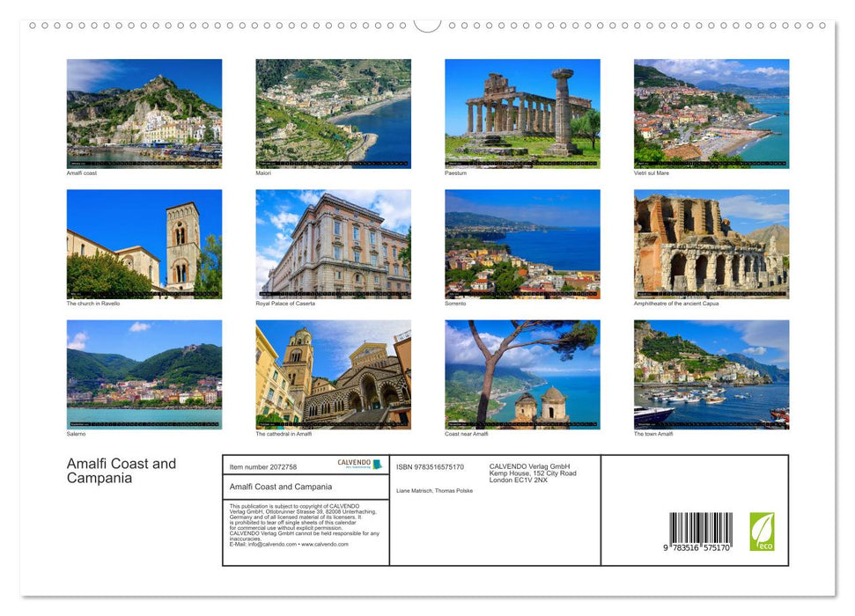The height and width of the screenshot is (616, 855).
Task: Click the Royal Palace of Caserta preview
Action: coord(333,244)
